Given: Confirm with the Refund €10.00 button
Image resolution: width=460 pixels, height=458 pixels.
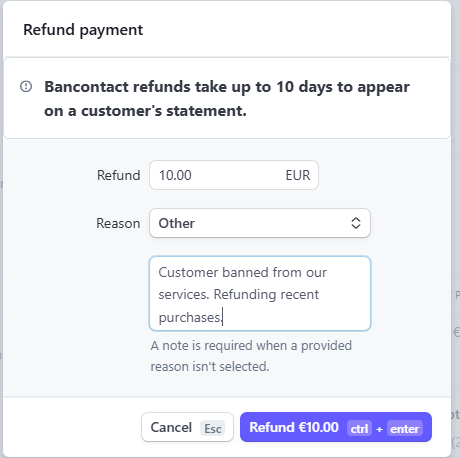Looking at the screenshot, I should [x=336, y=427].
